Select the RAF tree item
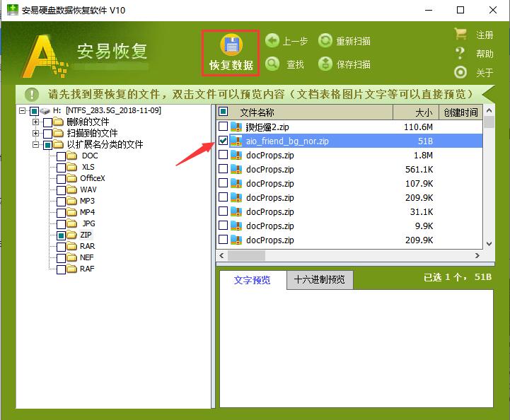 tap(87, 269)
